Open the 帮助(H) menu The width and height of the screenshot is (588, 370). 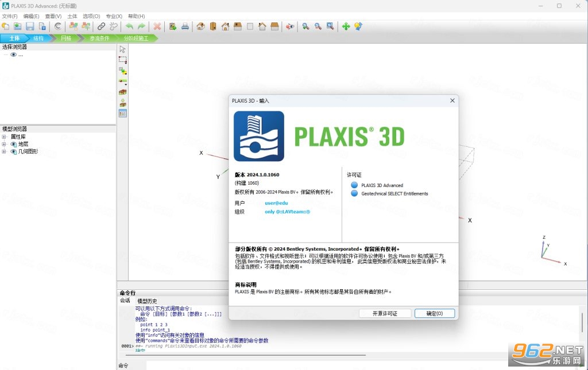pyautogui.click(x=137, y=16)
